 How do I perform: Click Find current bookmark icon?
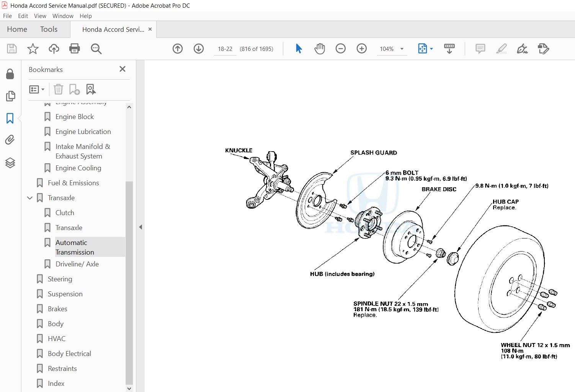point(91,89)
